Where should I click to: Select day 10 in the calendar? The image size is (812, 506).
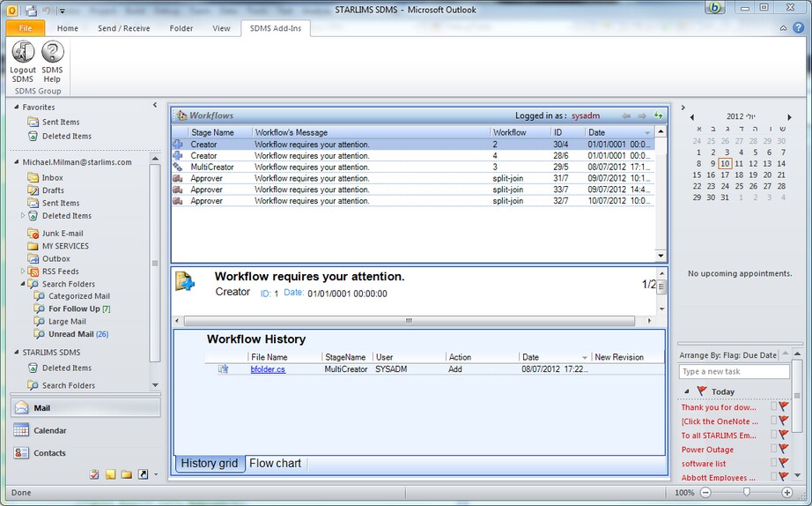coord(725,164)
